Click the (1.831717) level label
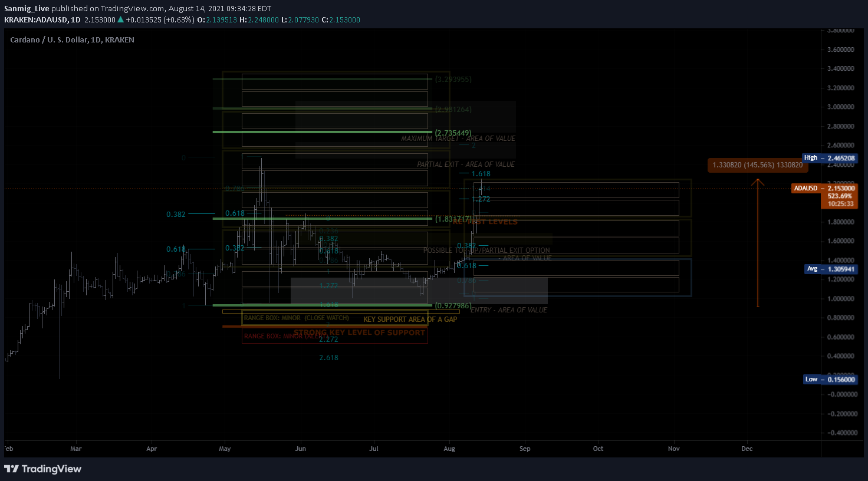The width and height of the screenshot is (868, 481). point(453,219)
